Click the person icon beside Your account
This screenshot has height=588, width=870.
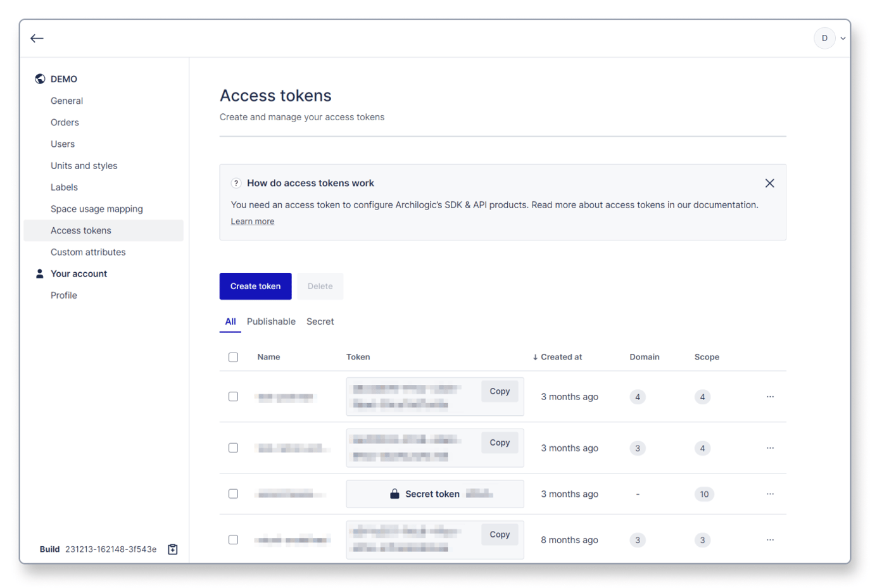pyautogui.click(x=39, y=273)
